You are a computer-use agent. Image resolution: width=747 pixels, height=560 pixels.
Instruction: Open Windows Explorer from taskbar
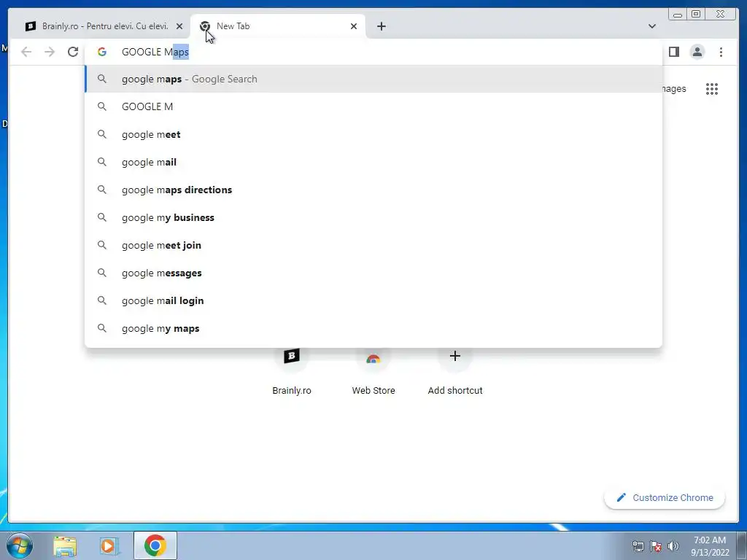(x=65, y=545)
